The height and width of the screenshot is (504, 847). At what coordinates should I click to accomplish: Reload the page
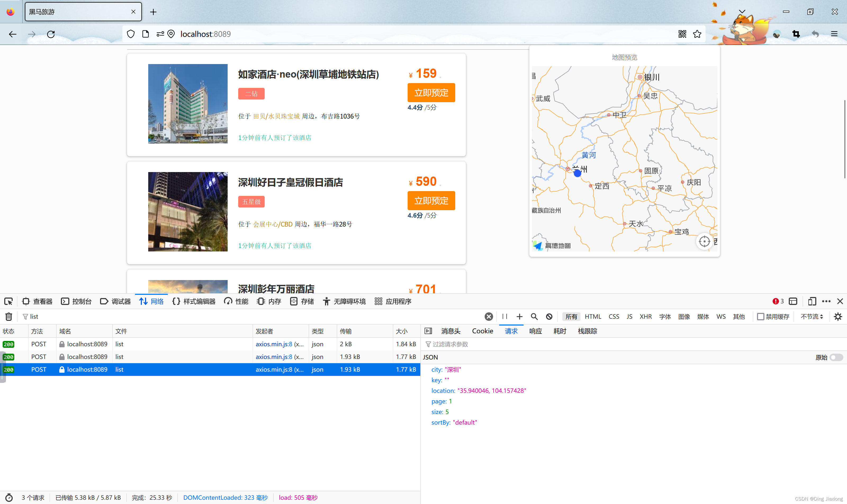[51, 34]
